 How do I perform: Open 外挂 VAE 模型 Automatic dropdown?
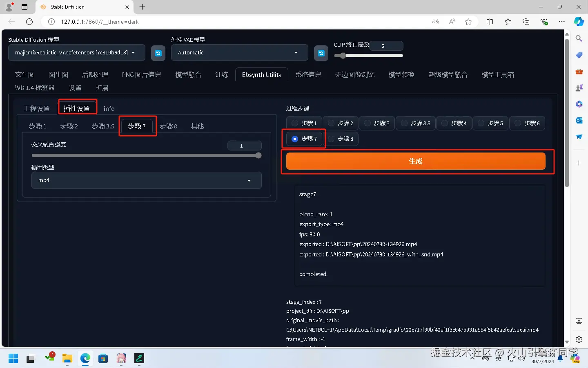pyautogui.click(x=239, y=53)
